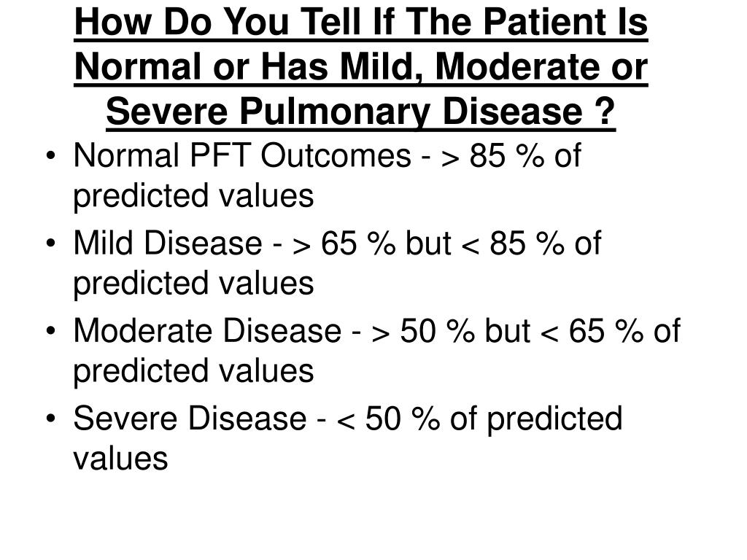Click "< 50 %" in the Severe Disease bullet
747x560 pixels.
click(388, 418)
